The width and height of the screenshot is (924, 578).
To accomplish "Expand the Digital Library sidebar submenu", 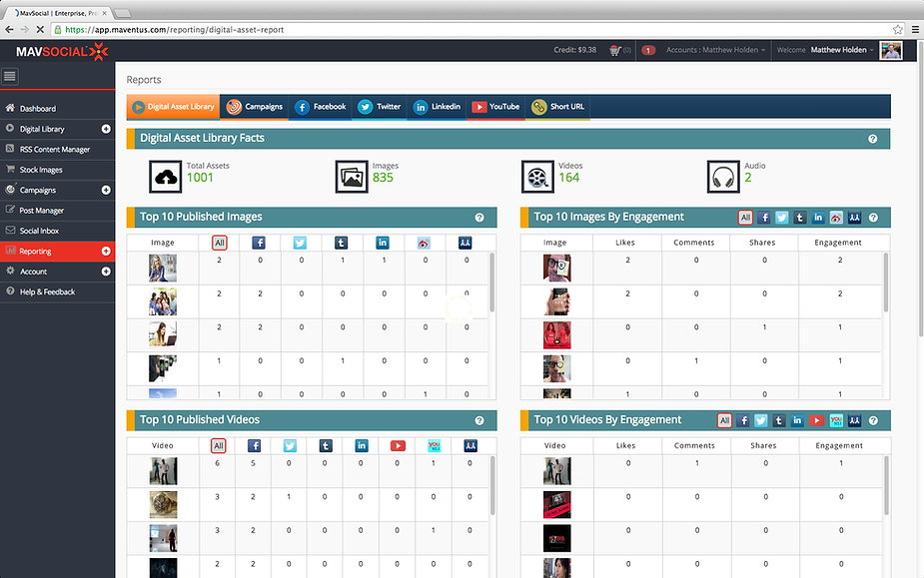I will 106,129.
